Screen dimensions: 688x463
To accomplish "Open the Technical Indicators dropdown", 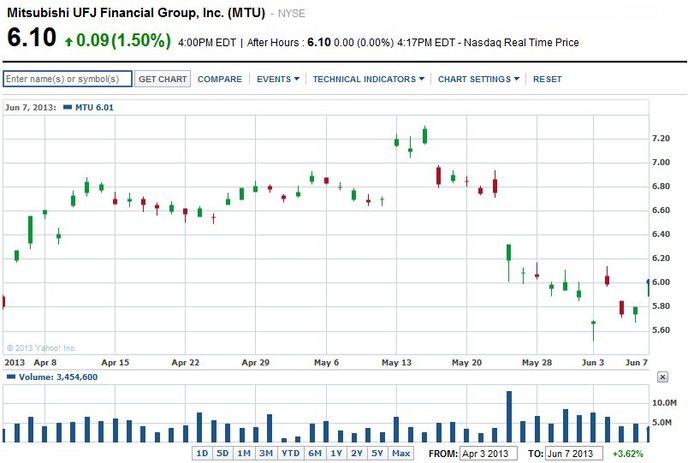I will pos(368,79).
